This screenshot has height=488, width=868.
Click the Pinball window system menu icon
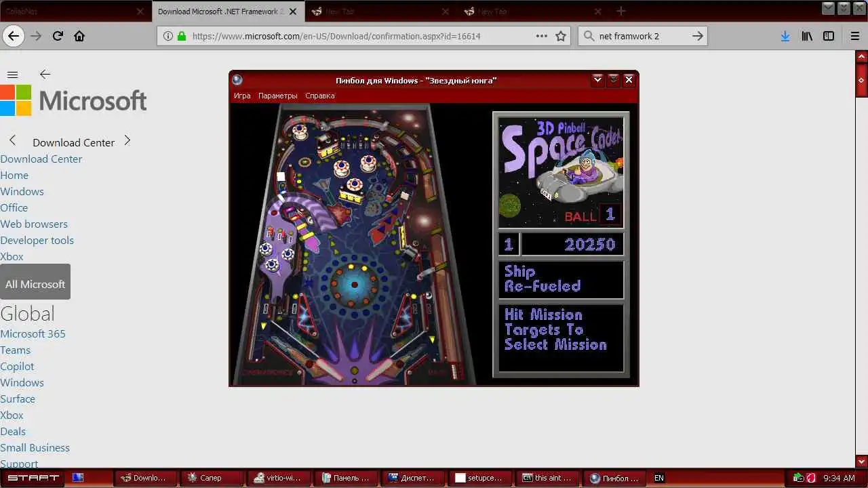[x=237, y=80]
